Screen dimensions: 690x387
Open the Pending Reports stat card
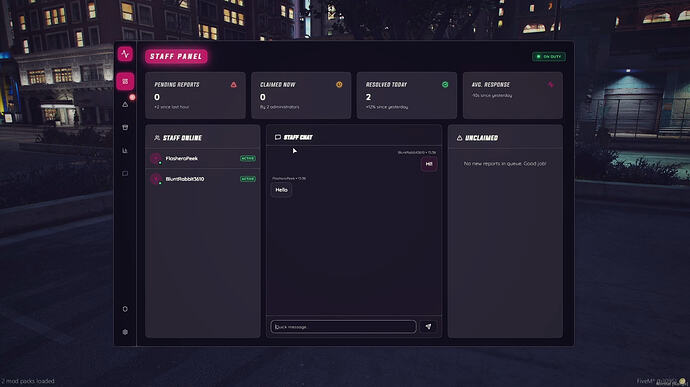coord(195,96)
